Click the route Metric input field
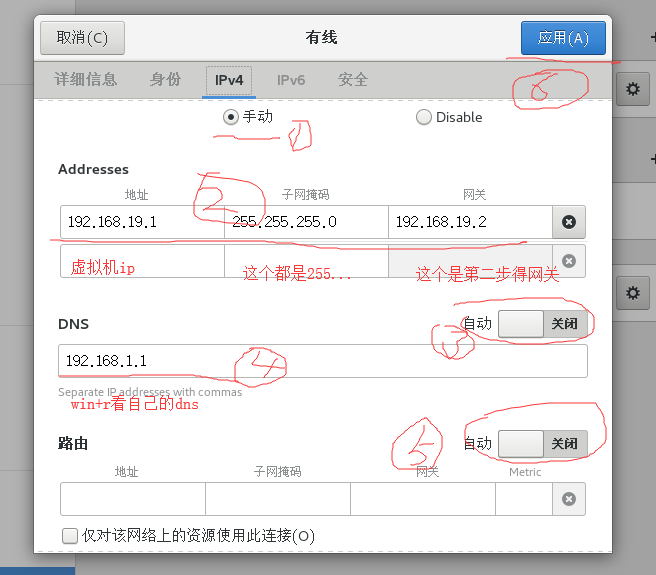Image resolution: width=656 pixels, height=575 pixels. click(x=524, y=499)
